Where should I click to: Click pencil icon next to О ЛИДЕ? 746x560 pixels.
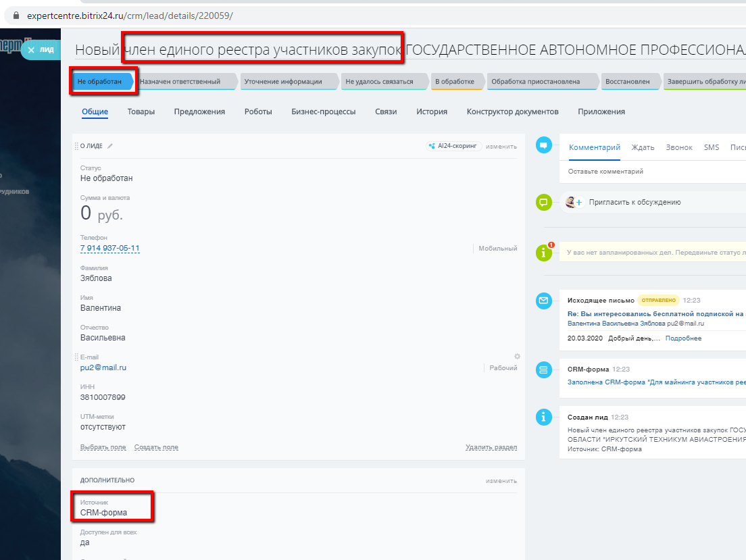pyautogui.click(x=110, y=146)
